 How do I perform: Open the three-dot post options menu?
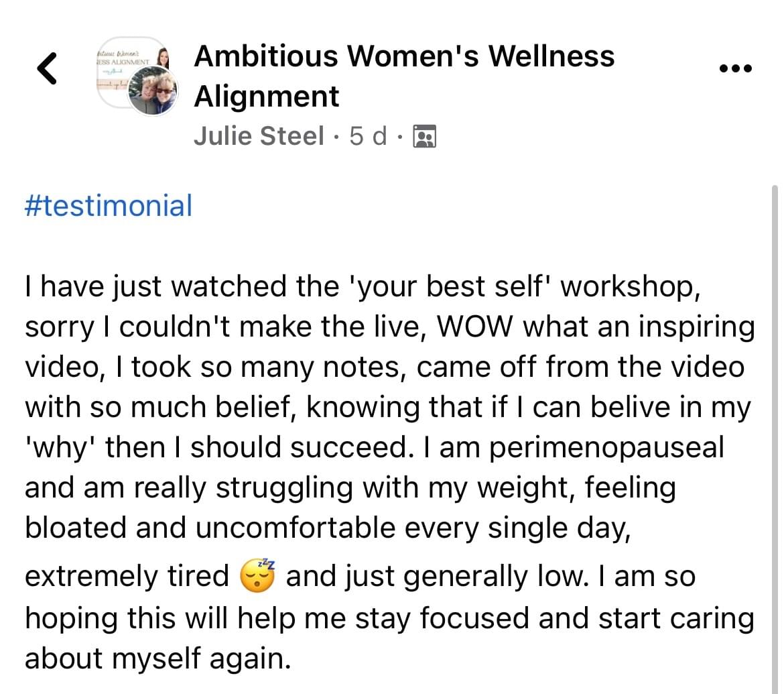click(735, 68)
